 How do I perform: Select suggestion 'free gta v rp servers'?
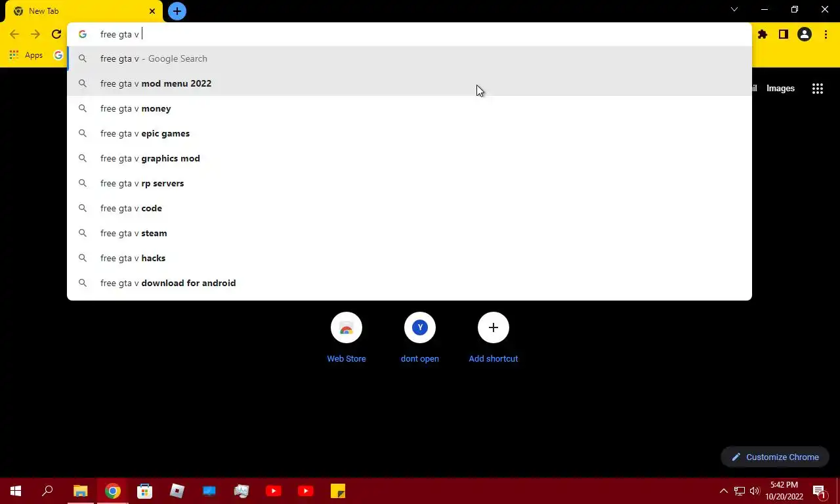tap(409, 183)
